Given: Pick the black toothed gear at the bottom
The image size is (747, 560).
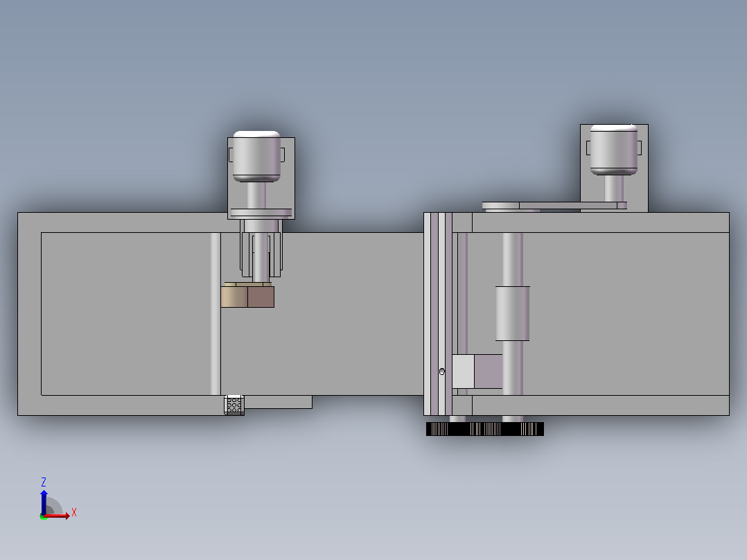Looking at the screenshot, I should pyautogui.click(x=485, y=429).
